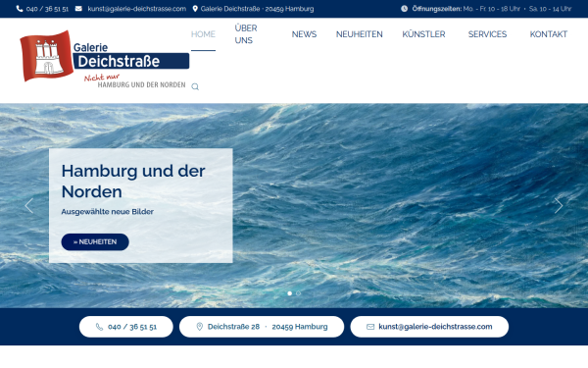
Task: Click the bottom email pill button
Action: (429, 327)
